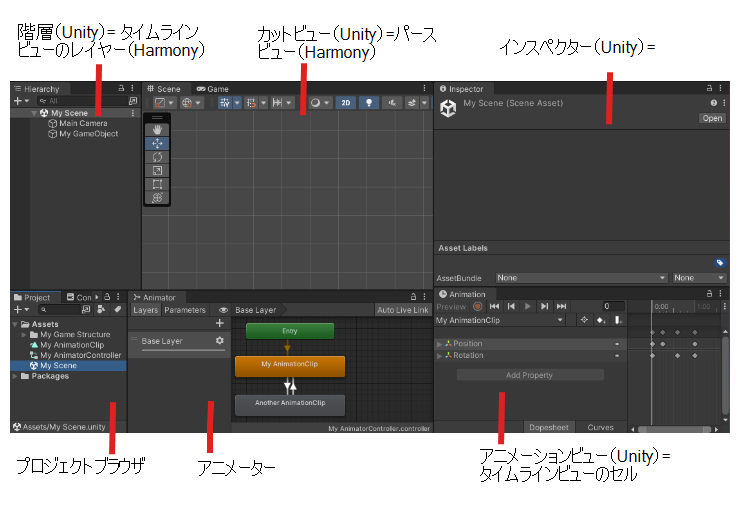The image size is (740, 510).
Task: Go to first keyframe in Animation
Action: pyautogui.click(x=494, y=307)
